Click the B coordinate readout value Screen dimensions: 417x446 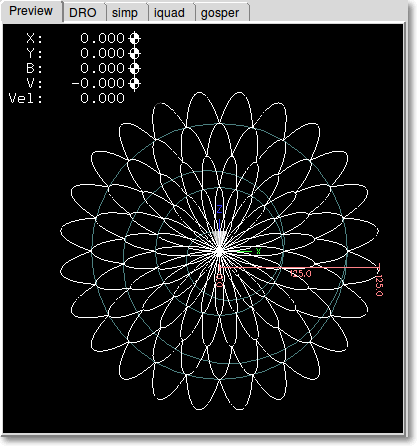102,68
